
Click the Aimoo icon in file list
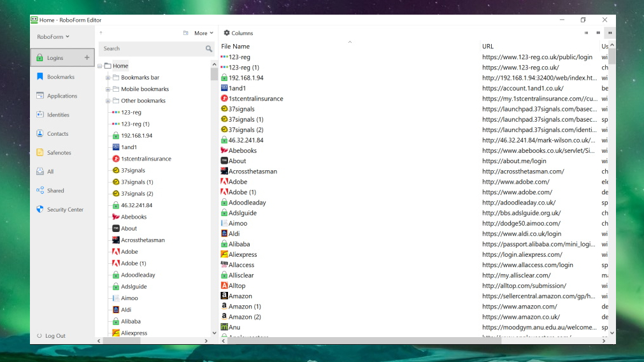pos(224,223)
